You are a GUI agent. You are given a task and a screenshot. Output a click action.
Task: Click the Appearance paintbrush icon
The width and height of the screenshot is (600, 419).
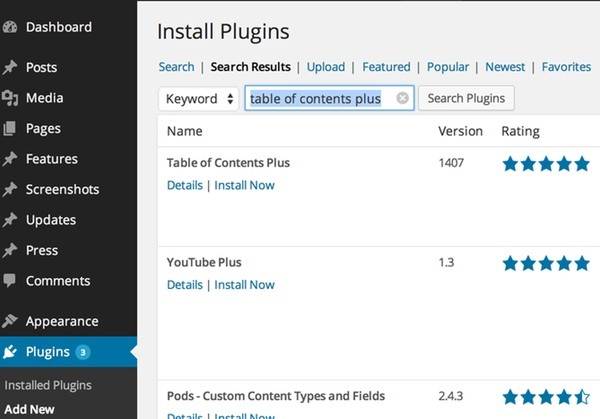[x=10, y=321]
